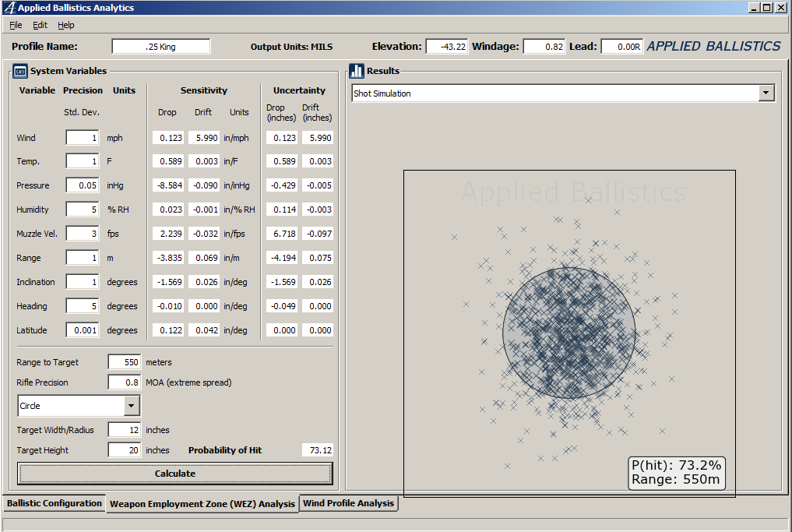Click the Probability of Hit value 73.12
Viewport: 792px width, 532px height.
(318, 450)
